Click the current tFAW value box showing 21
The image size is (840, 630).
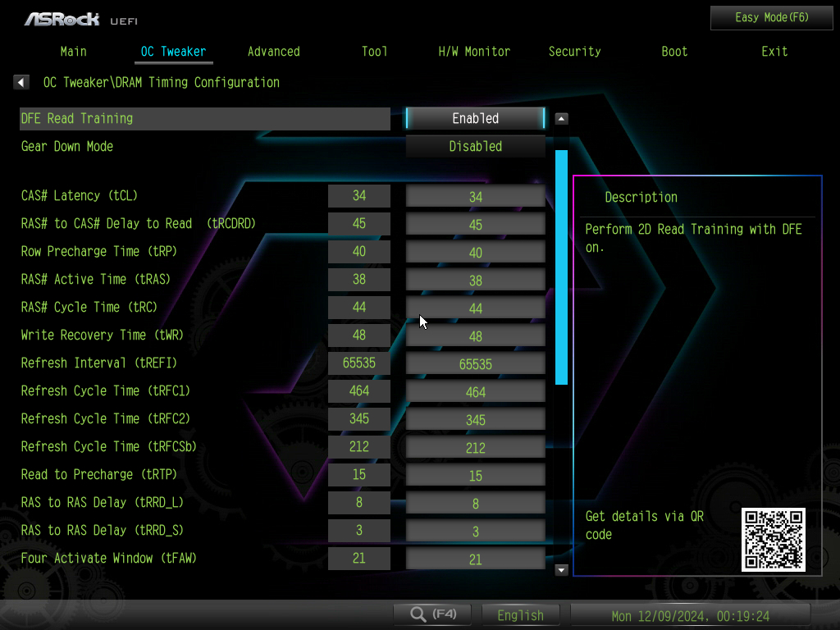point(359,558)
